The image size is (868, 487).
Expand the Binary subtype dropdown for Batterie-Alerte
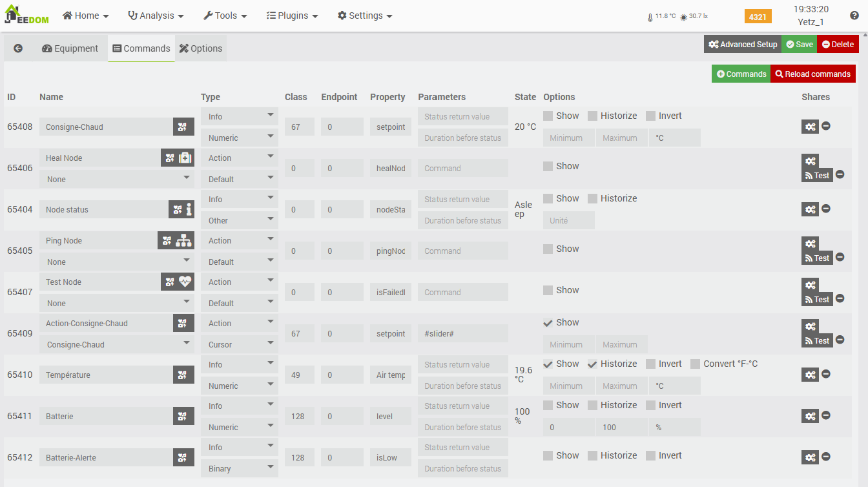pos(240,468)
